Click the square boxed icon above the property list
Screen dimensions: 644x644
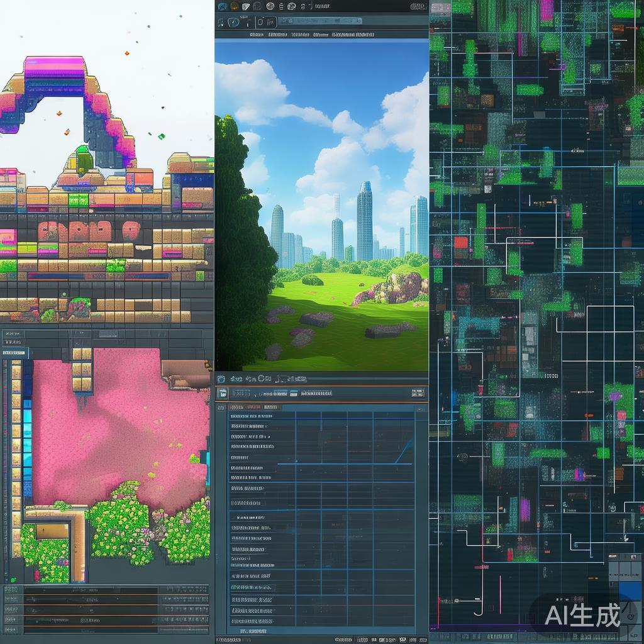pyautogui.click(x=222, y=394)
